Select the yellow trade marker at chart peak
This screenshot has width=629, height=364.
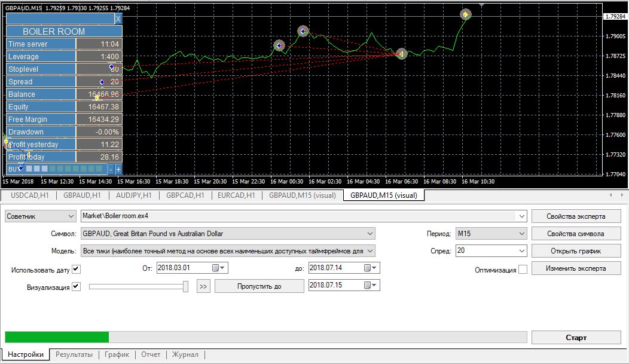[x=465, y=14]
